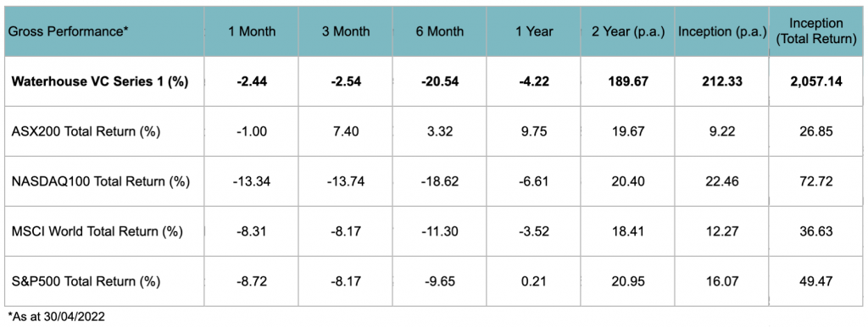
Task: Select the S&P500 Total Return row label
Action: coord(86,281)
